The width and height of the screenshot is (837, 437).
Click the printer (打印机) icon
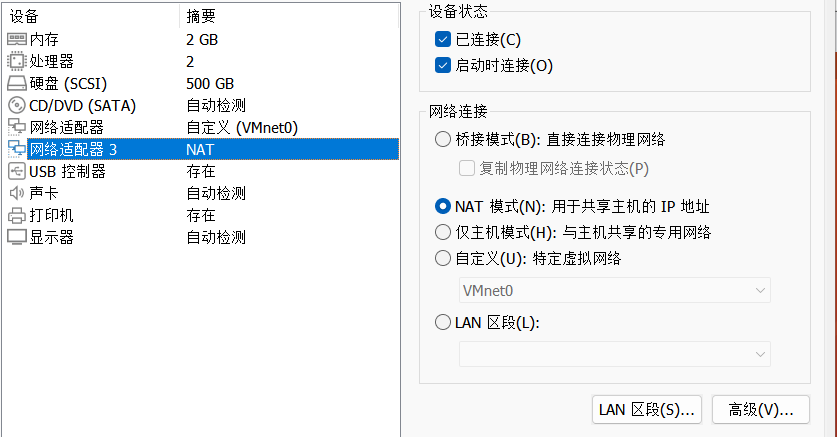pos(17,215)
